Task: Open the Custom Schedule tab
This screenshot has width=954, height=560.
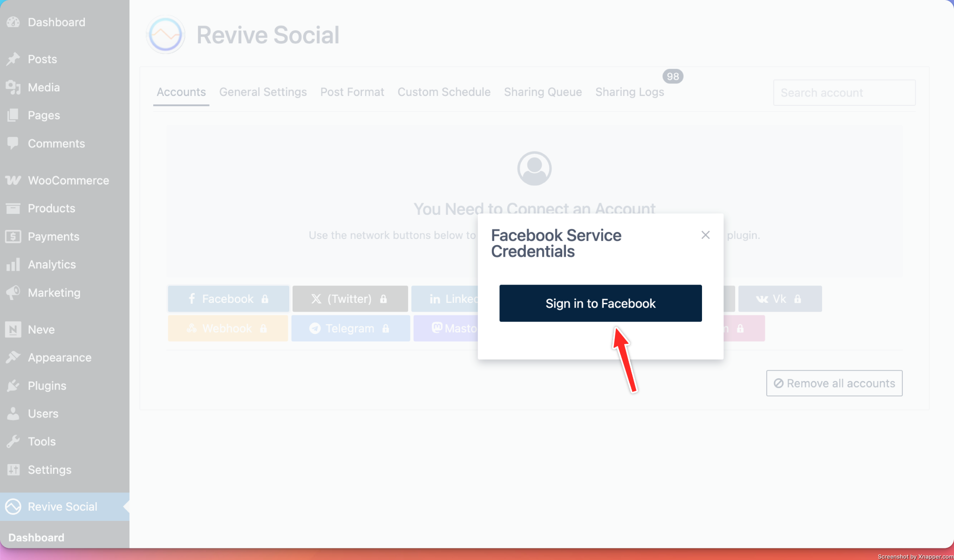Action: 443,92
